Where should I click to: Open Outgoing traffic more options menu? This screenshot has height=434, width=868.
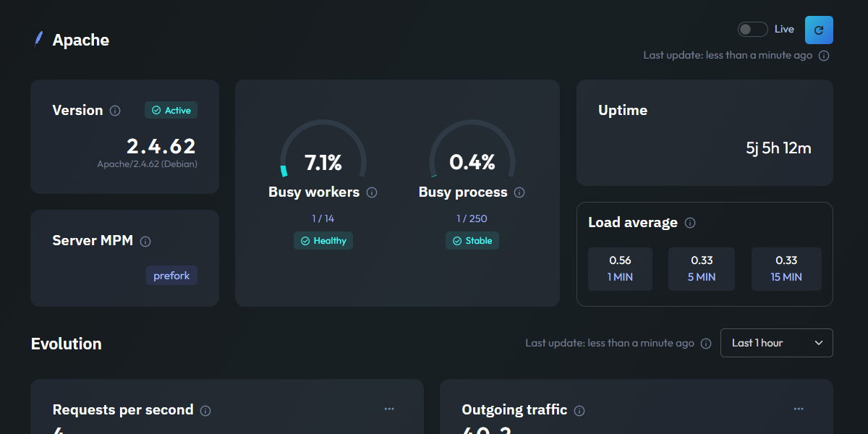[799, 409]
